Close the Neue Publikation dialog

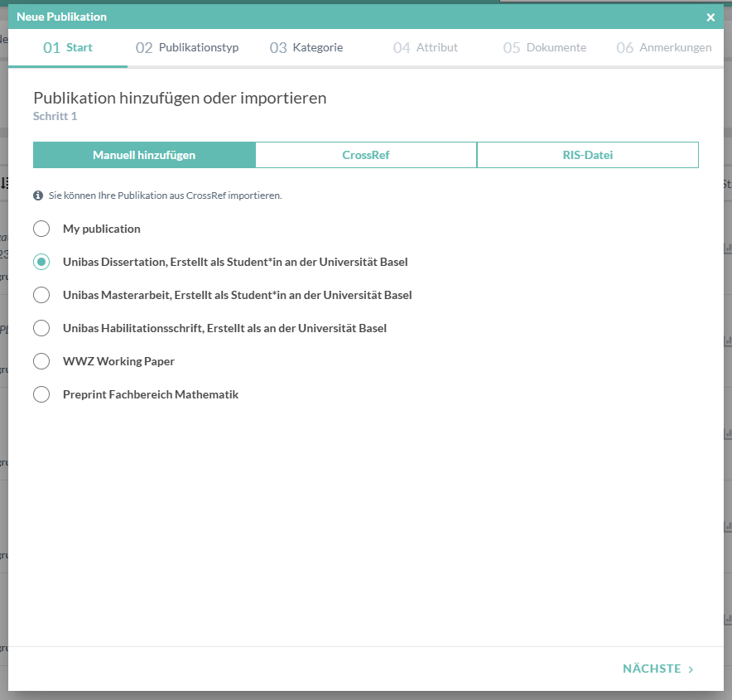point(710,17)
